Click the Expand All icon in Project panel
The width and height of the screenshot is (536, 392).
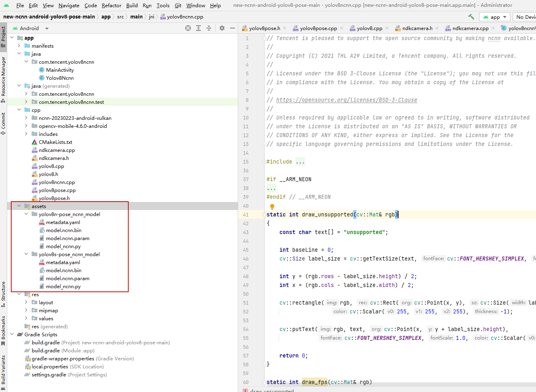[x=198, y=28]
